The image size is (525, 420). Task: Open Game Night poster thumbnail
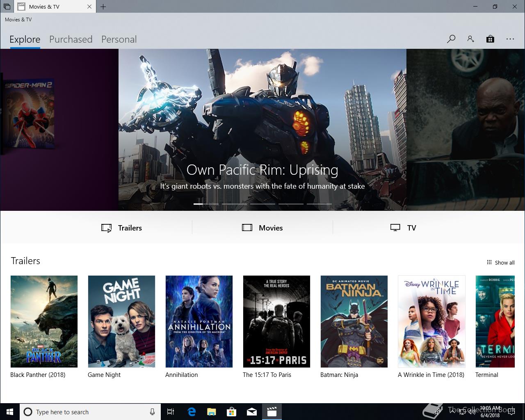pos(121,322)
